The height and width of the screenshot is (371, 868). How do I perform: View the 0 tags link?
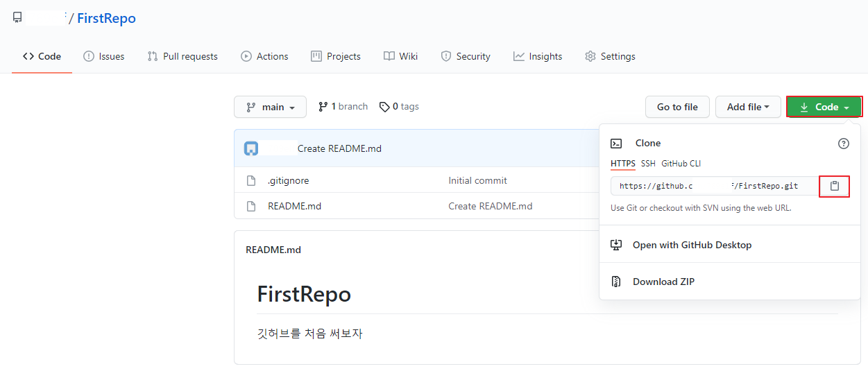[x=399, y=106]
